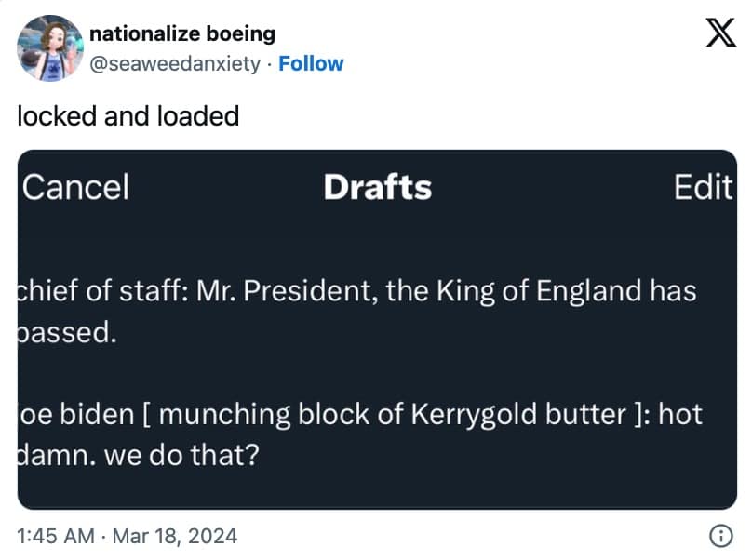Click the 'Mar 18, 2024' date

point(177,536)
